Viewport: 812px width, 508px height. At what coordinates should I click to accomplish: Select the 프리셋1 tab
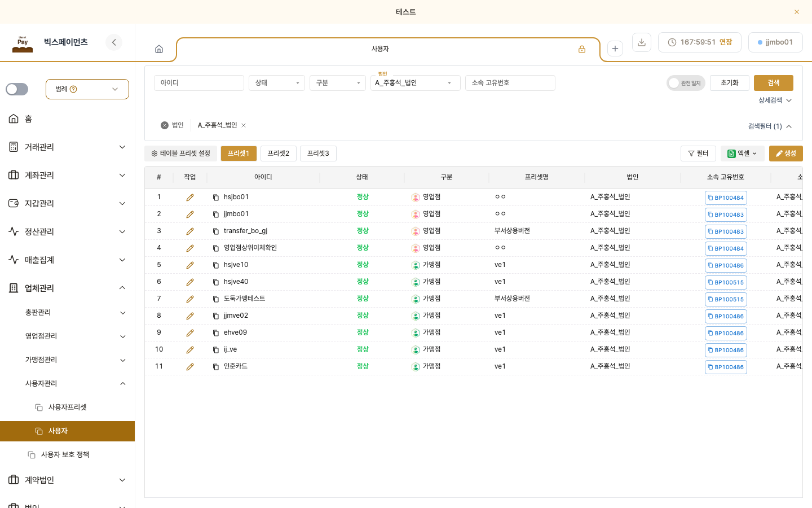239,154
